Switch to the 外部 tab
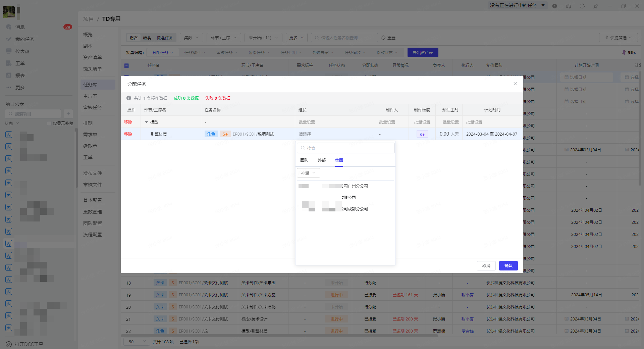This screenshot has width=644, height=349. (x=321, y=160)
